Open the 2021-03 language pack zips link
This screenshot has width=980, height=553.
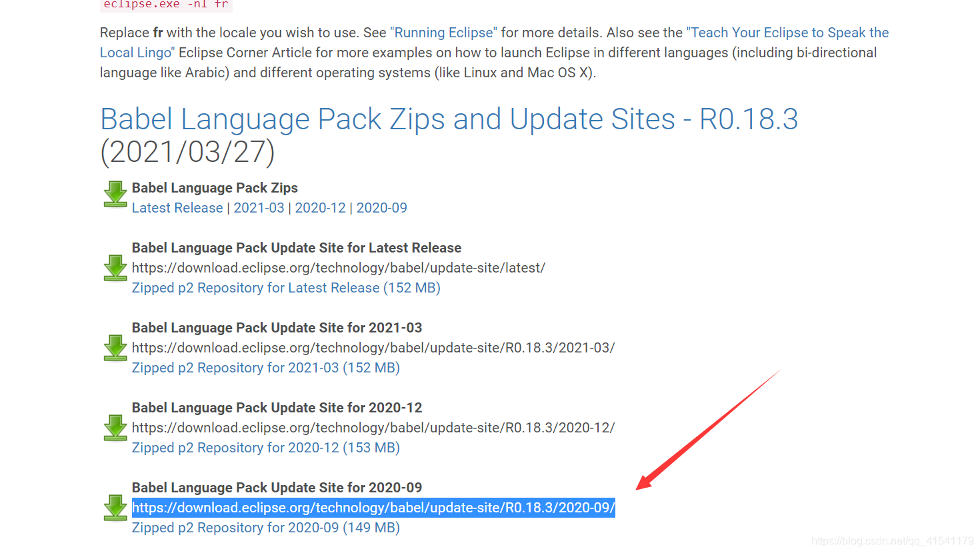click(x=259, y=208)
